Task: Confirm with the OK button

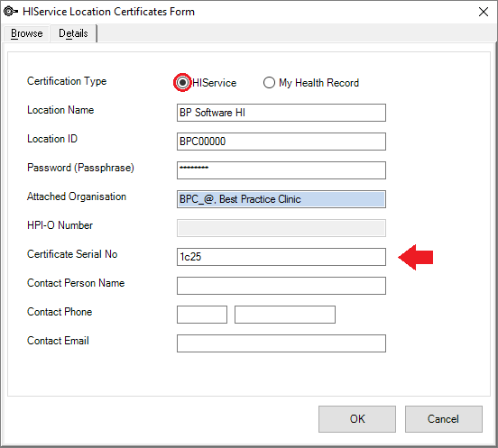Action: pyautogui.click(x=357, y=419)
